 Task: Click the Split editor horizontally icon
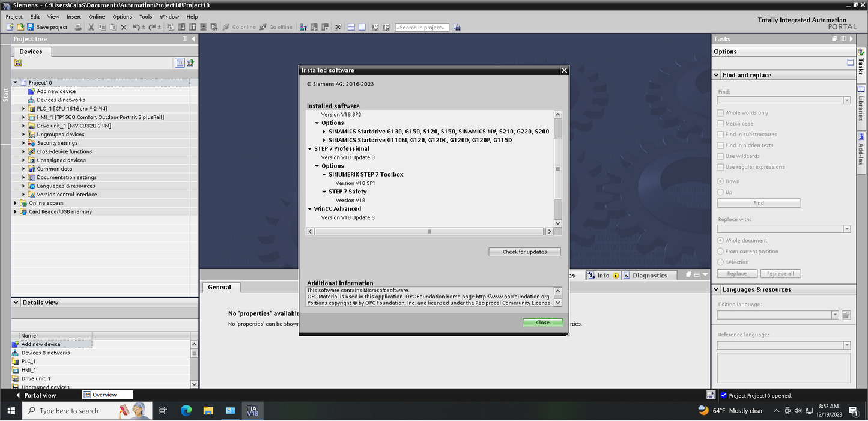[x=351, y=27]
